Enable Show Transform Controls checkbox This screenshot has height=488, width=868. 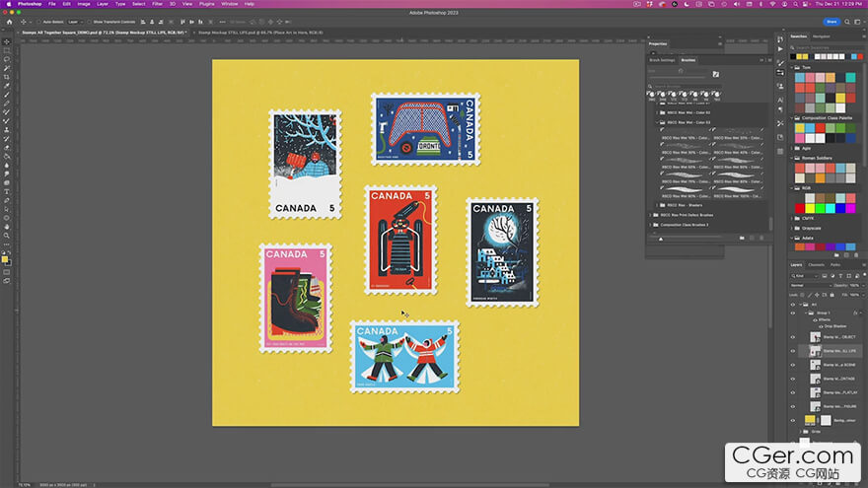pyautogui.click(x=90, y=22)
